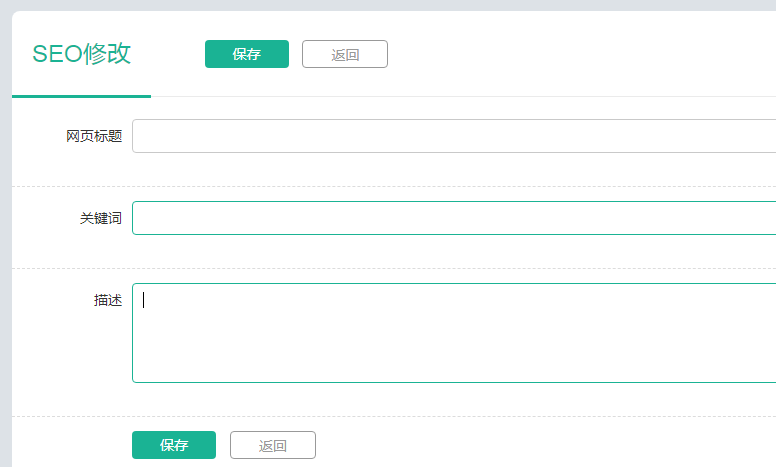Click the 关键词 field label

(x=101, y=218)
